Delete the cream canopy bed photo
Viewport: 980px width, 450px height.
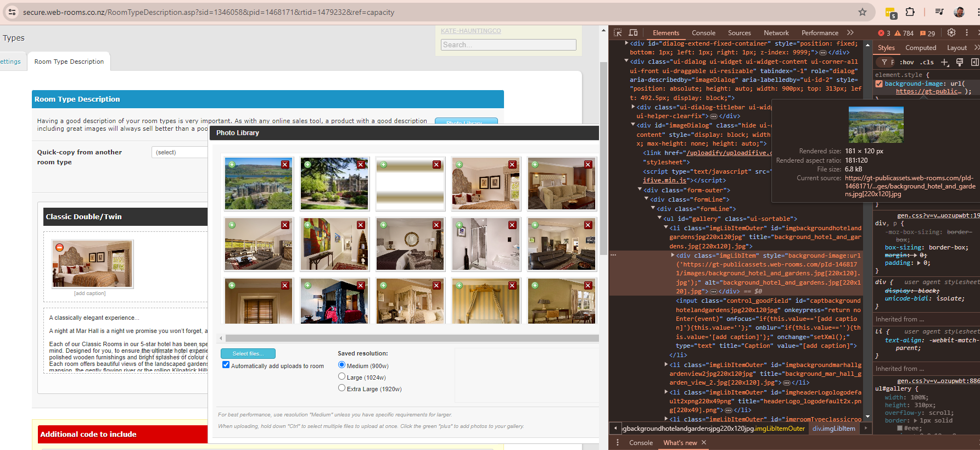coord(436,286)
